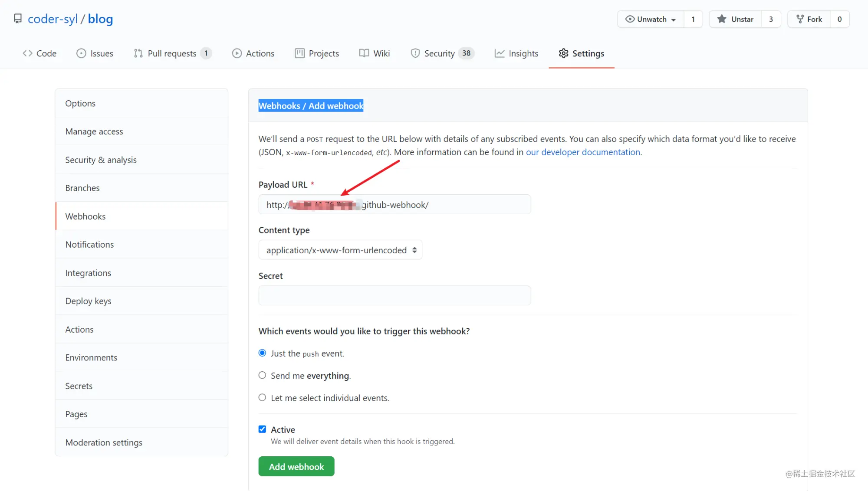Click the Projects board icon
The height and width of the screenshot is (491, 868).
(x=299, y=53)
